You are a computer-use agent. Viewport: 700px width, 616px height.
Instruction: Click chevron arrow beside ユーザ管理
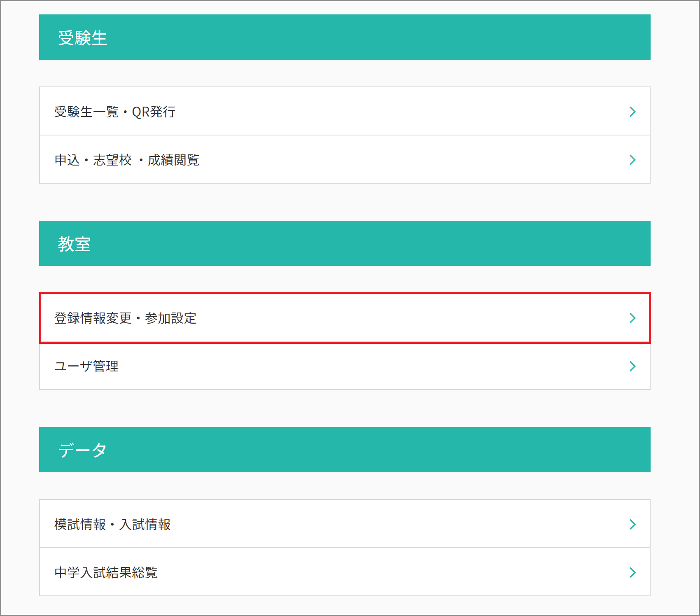(632, 366)
